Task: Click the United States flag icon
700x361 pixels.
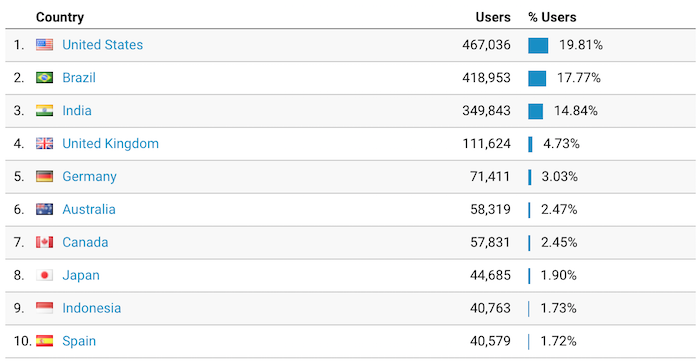Action: [44, 45]
